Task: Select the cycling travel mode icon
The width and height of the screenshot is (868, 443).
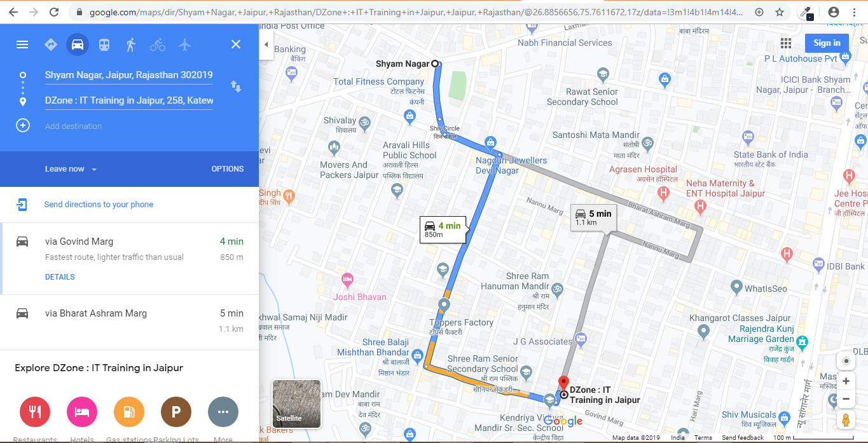Action: point(158,44)
